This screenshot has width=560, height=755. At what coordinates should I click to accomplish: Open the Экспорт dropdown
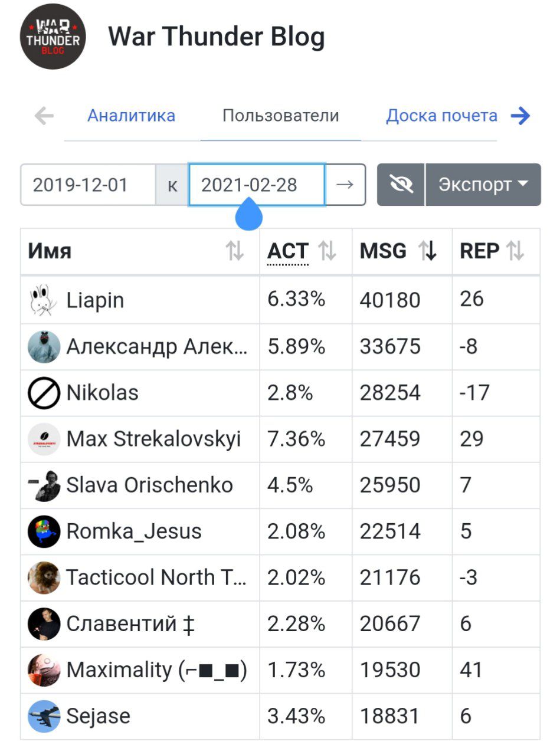point(483,185)
